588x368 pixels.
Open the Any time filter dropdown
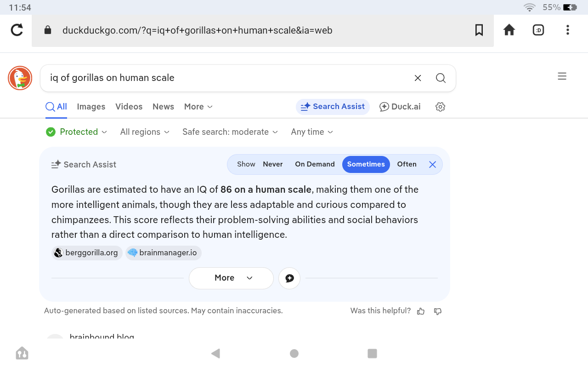[312, 132]
